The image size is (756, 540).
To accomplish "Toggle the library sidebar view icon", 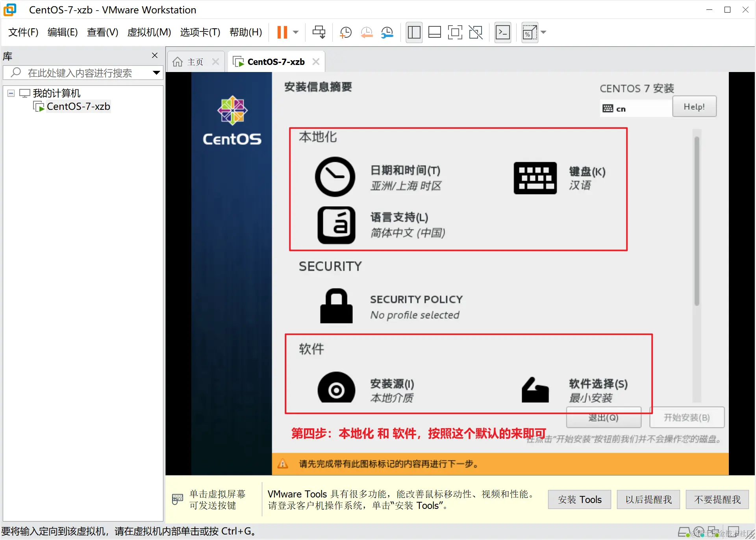I will coord(414,32).
